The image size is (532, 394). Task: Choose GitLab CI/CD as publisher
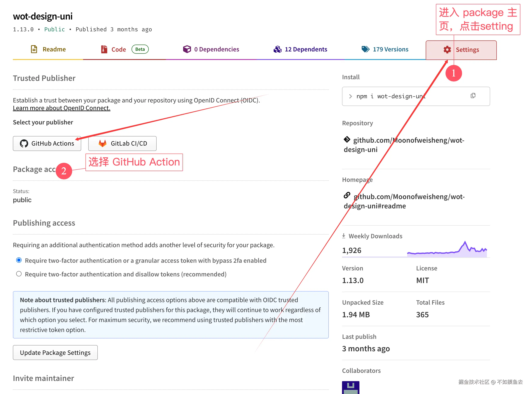click(122, 143)
